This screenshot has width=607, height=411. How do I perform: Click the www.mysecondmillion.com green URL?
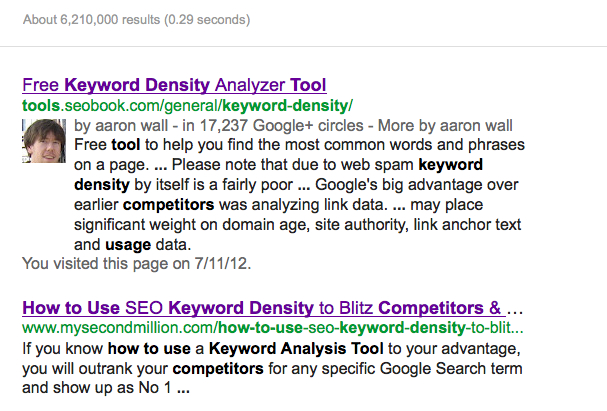[x=273, y=328]
